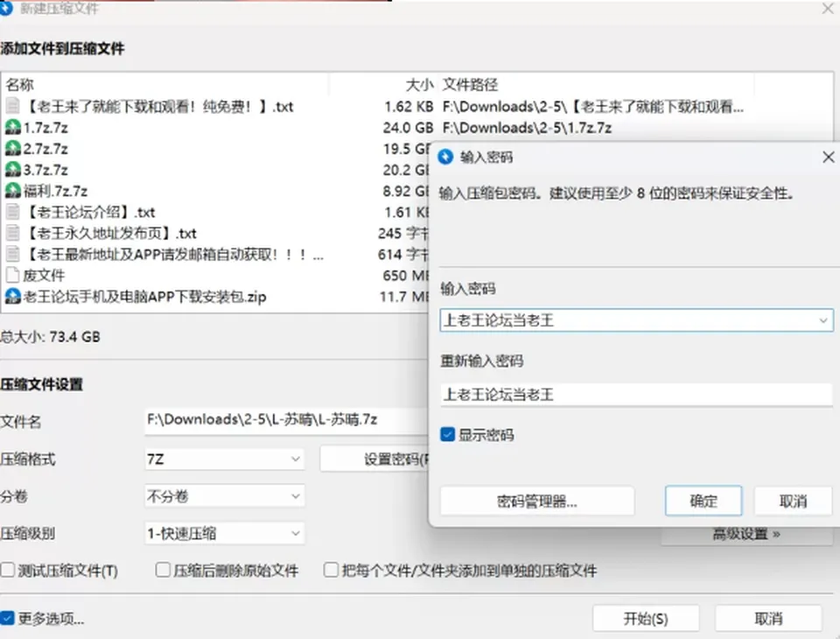Click the zip icon of 老王论坛手机及电脑APP下载安装包.zip
Viewport: 840px width, 639px height.
point(12,297)
